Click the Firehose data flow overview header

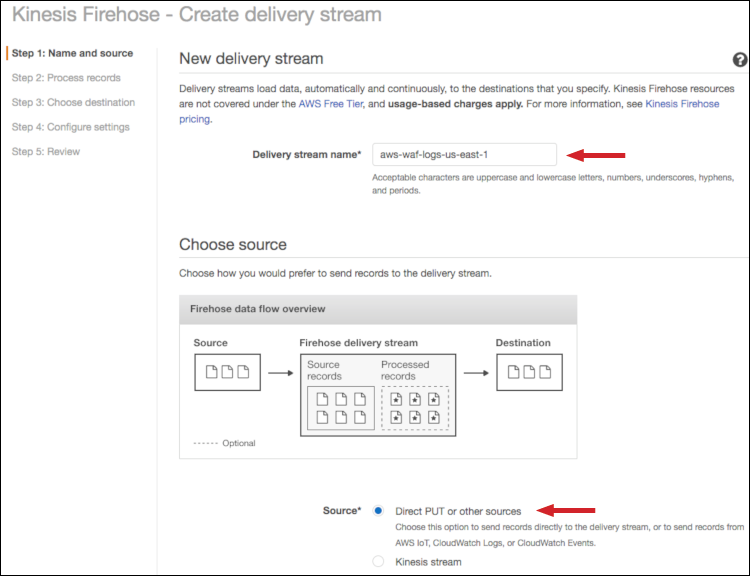pos(378,309)
